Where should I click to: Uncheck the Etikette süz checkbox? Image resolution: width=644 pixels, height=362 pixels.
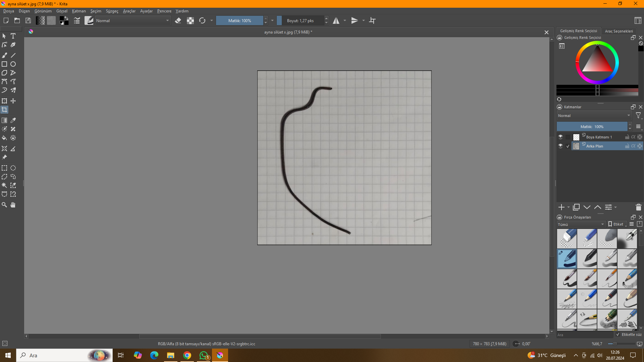pyautogui.click(x=618, y=335)
